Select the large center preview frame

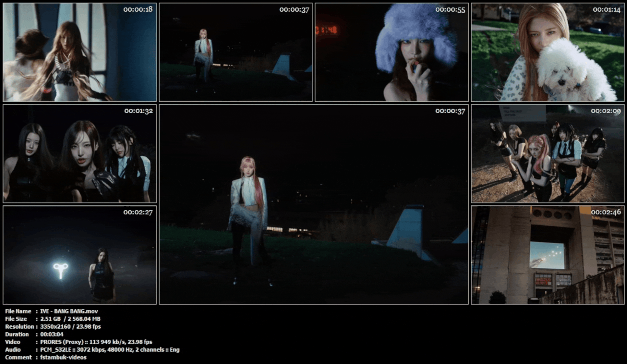click(313, 204)
